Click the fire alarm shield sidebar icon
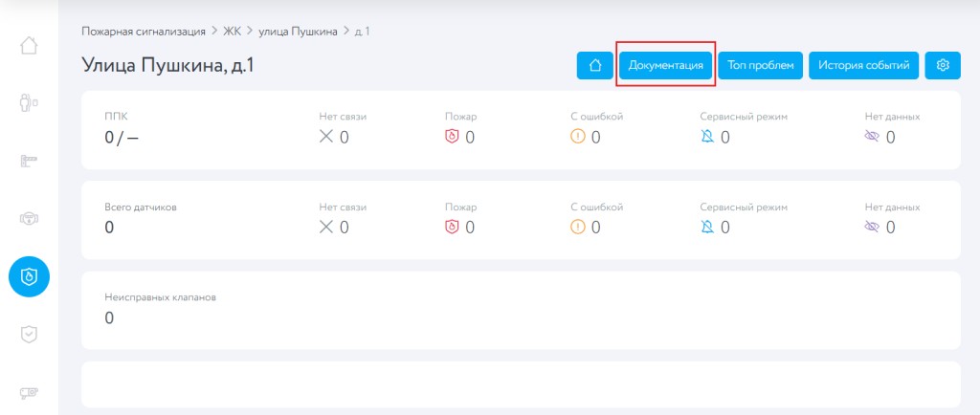The image size is (980, 415). click(x=29, y=276)
